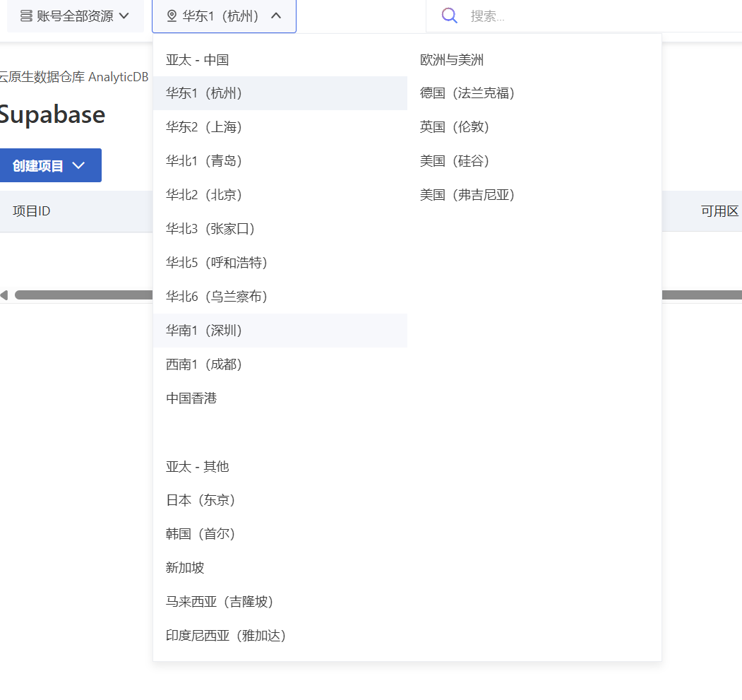The image size is (742, 700).
Task: Select 华北2（北京） from region list
Action: (205, 195)
